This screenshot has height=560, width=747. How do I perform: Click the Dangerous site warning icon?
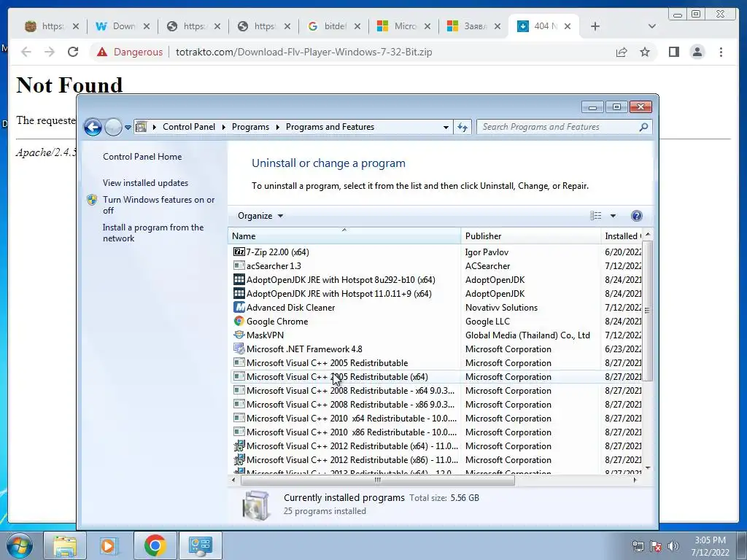tap(102, 52)
